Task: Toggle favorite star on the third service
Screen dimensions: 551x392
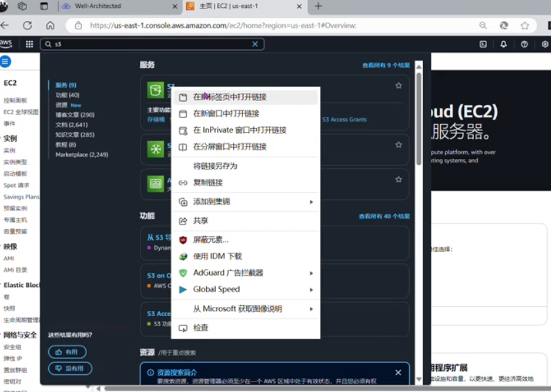Action: (399, 180)
